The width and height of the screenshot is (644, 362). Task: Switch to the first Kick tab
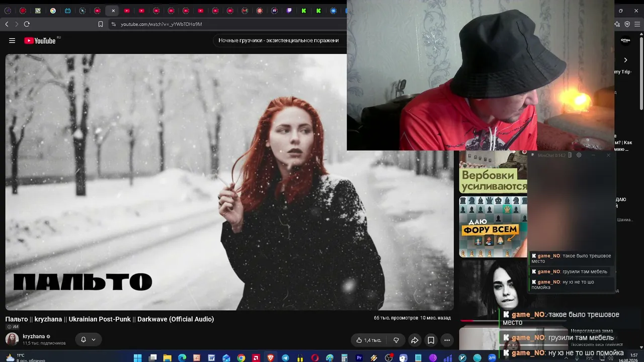pos(304,11)
